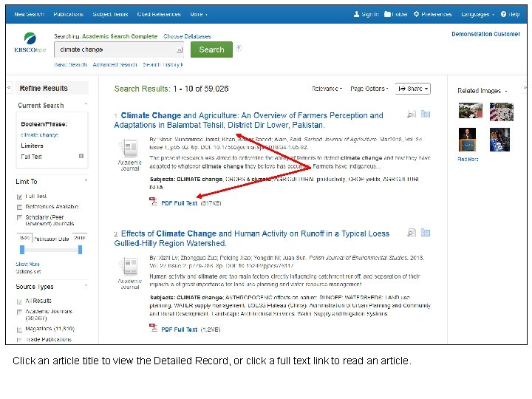Screen dimensions: 532x399
Task: Remove the Full Text limiter x
Action: (x=81, y=156)
